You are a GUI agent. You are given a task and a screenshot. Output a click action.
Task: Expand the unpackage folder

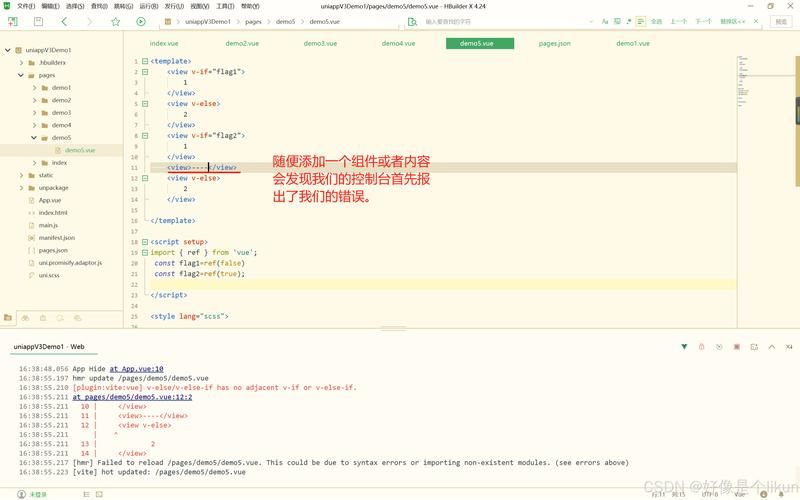pos(21,188)
